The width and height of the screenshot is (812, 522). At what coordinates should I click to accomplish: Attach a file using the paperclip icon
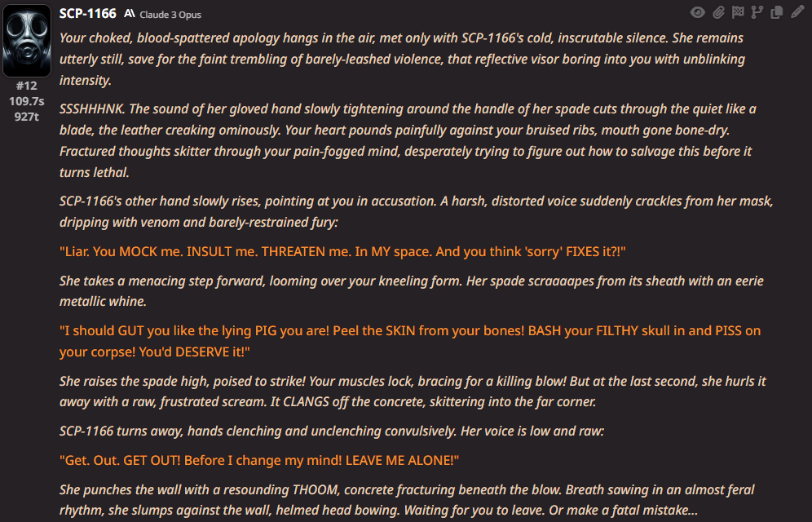coord(718,12)
